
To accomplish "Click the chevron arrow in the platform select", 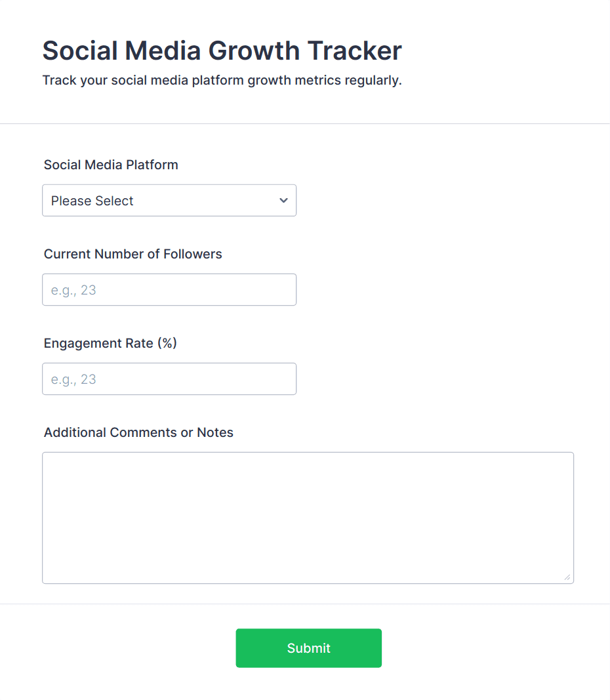I will (283, 201).
